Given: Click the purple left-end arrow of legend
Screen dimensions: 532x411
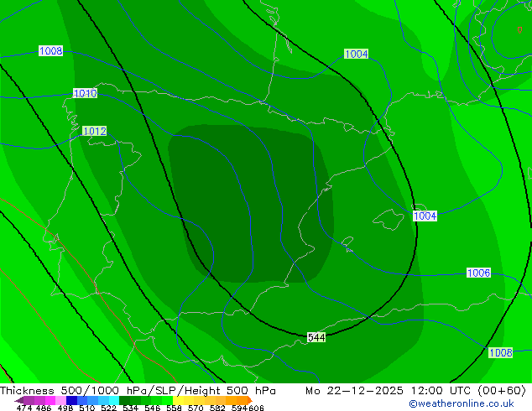Looking at the screenshot, I should click(x=18, y=400).
